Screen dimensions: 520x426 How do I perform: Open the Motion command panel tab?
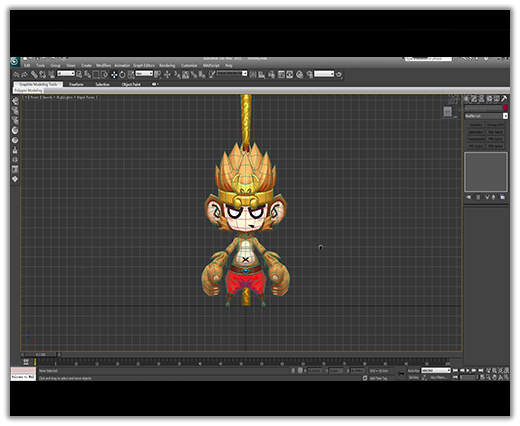click(489, 99)
